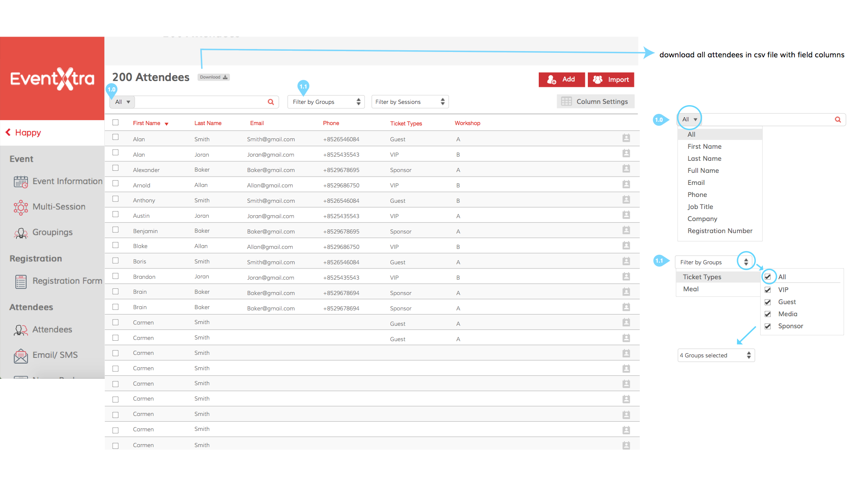This screenshot has height=487, width=868.
Task: Choose Registration Number from search field list
Action: (720, 231)
